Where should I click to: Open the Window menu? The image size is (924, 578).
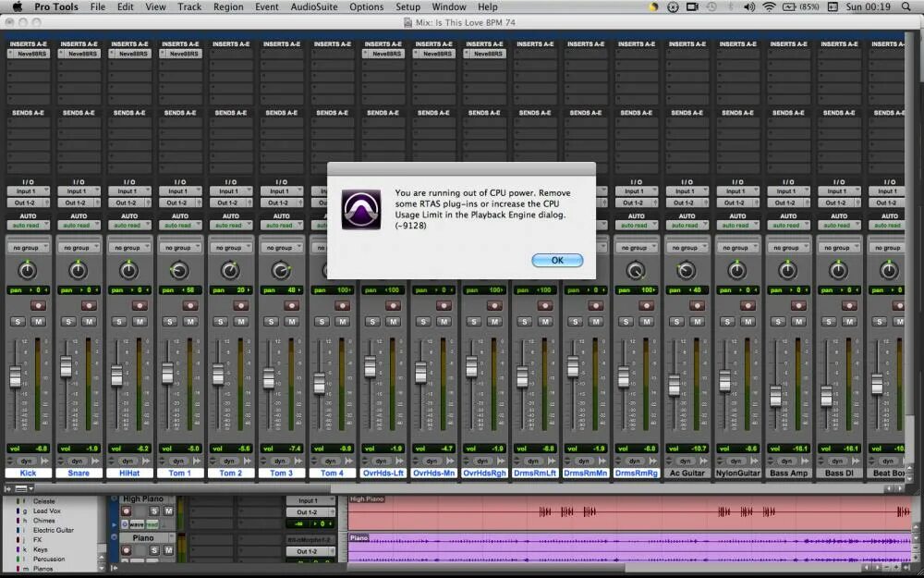[448, 7]
